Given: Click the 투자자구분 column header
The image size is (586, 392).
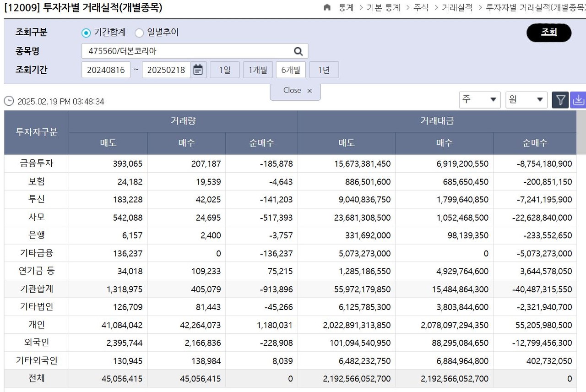Looking at the screenshot, I should [37, 132].
